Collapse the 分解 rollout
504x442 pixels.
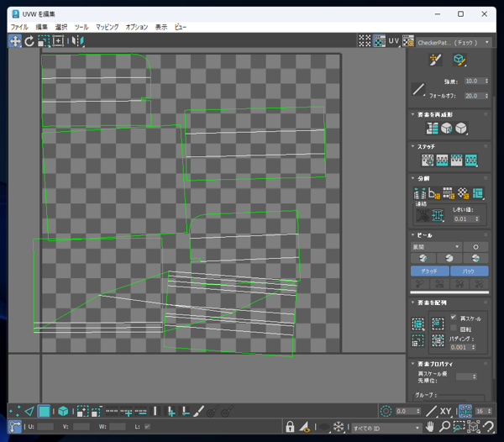(x=413, y=178)
